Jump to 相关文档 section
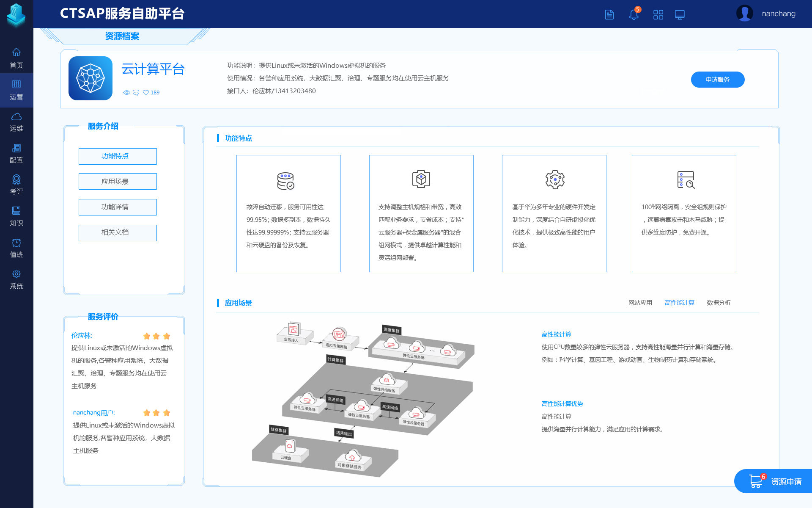812x508 pixels. tap(118, 232)
